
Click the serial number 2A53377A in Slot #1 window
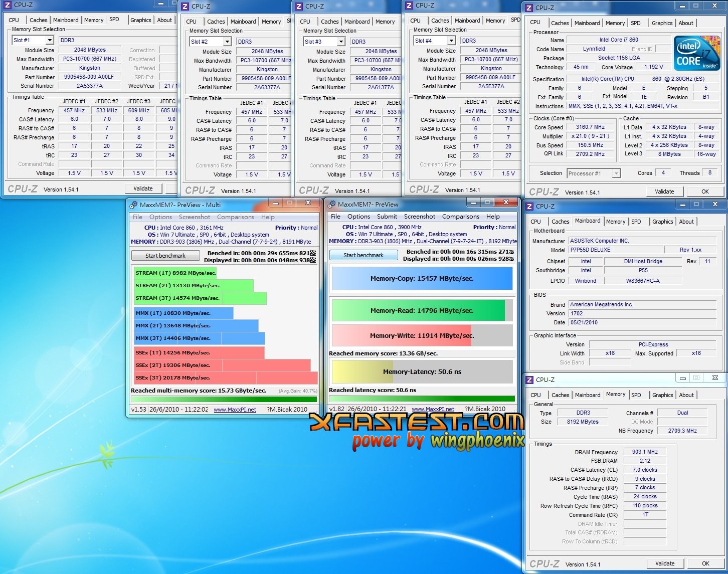pos(90,86)
